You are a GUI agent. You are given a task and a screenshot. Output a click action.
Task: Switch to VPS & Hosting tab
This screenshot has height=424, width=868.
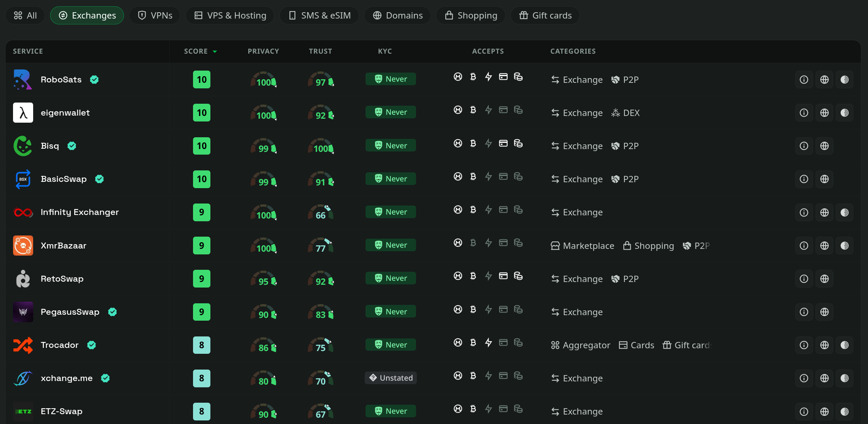pos(230,15)
